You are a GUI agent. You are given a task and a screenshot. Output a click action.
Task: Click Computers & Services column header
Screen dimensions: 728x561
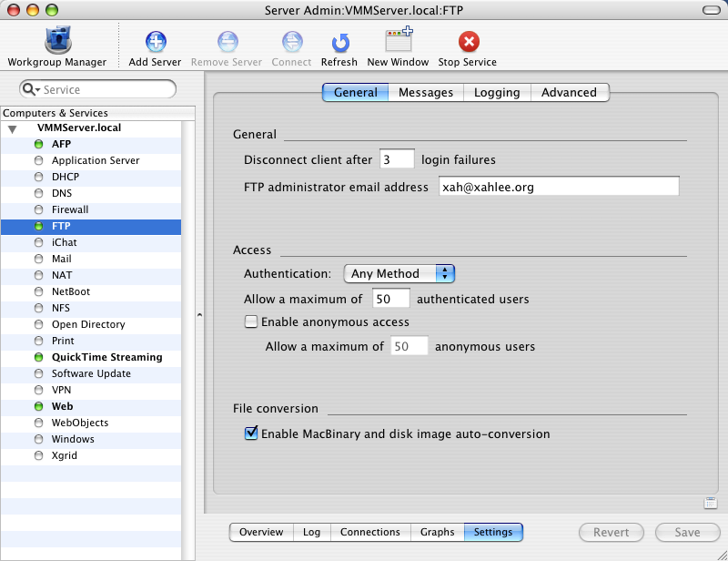pos(98,113)
